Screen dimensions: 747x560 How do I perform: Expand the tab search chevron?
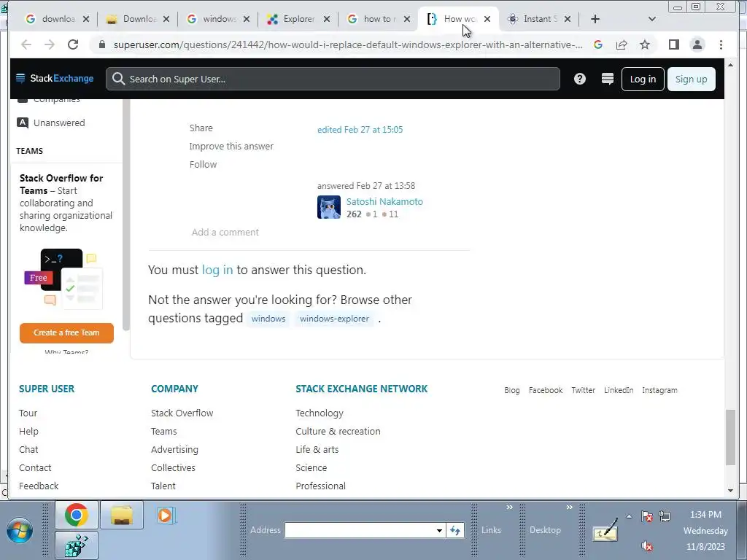652,19
